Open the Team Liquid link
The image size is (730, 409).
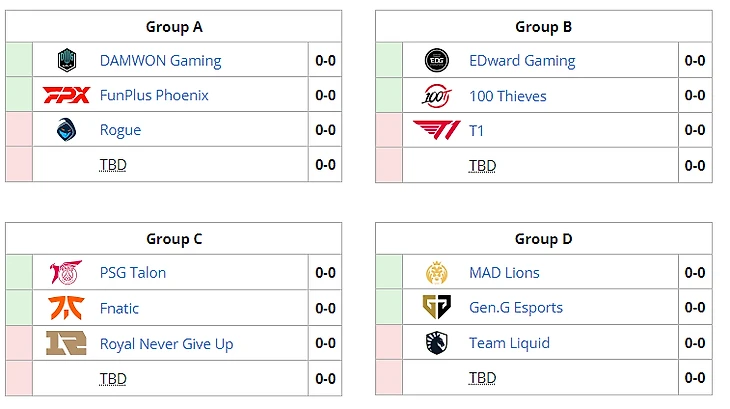509,344
